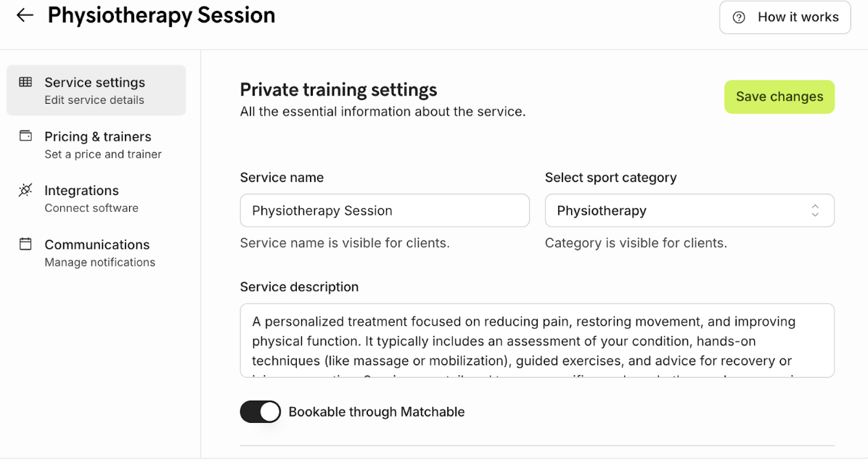Screen dimensions: 868x460
Task: Click the Communications calendar icon
Action: click(25, 244)
